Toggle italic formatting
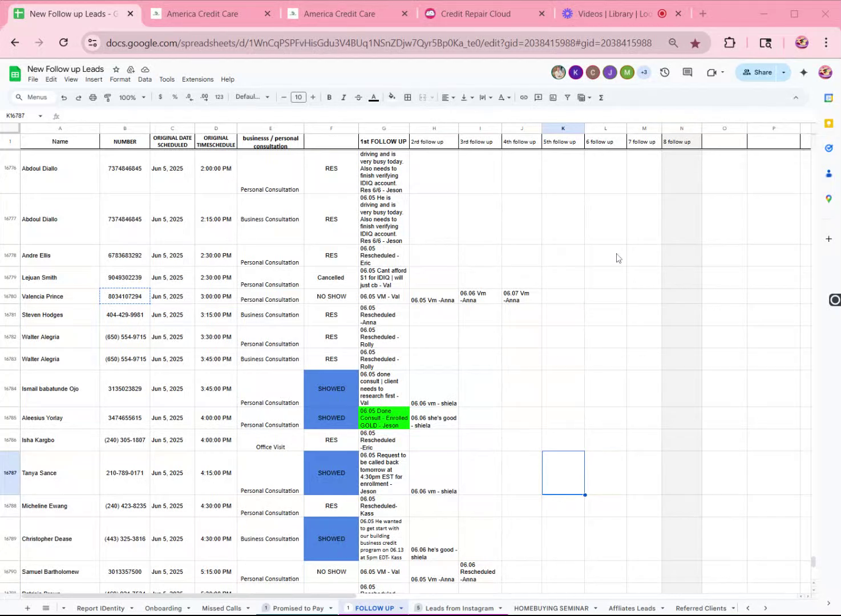841x616 pixels. coord(343,98)
